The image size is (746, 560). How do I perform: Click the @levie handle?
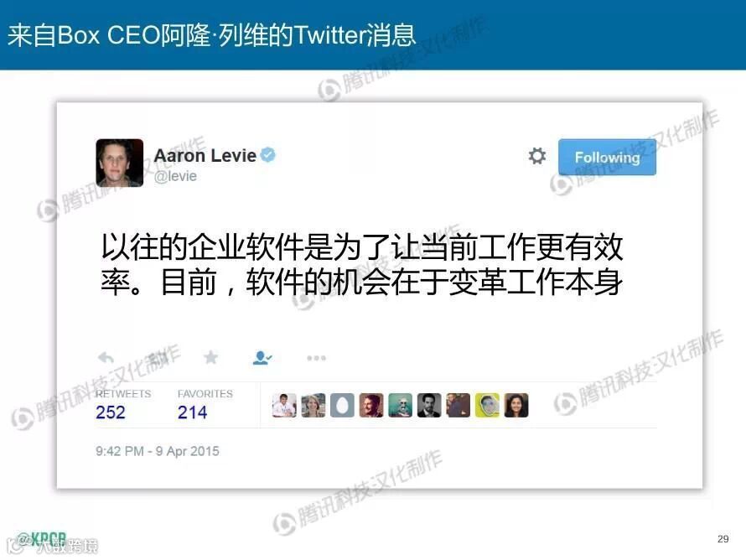(x=175, y=177)
